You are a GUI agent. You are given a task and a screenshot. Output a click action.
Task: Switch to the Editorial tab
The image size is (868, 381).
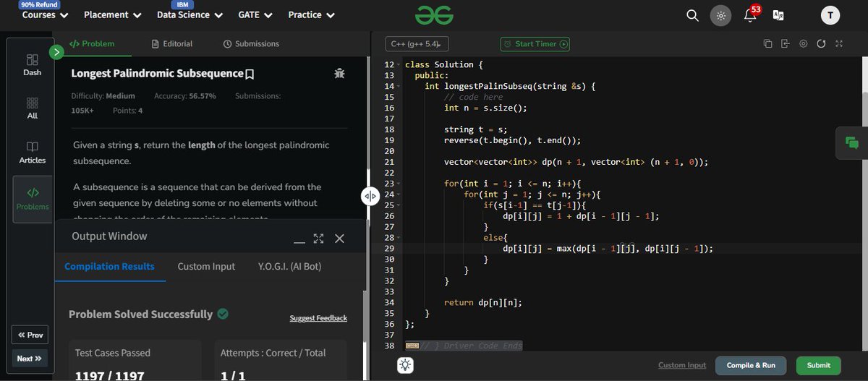tap(172, 43)
